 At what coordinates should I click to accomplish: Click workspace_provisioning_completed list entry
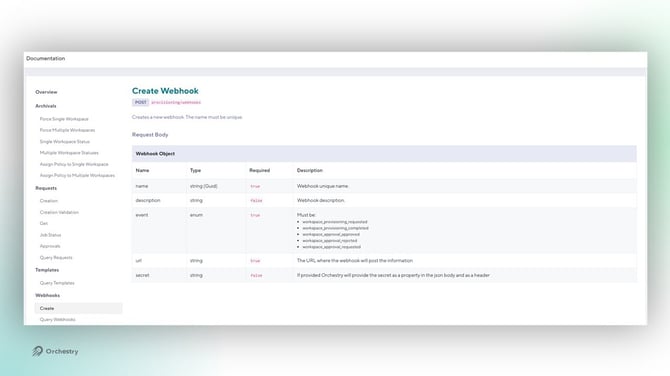335,228
